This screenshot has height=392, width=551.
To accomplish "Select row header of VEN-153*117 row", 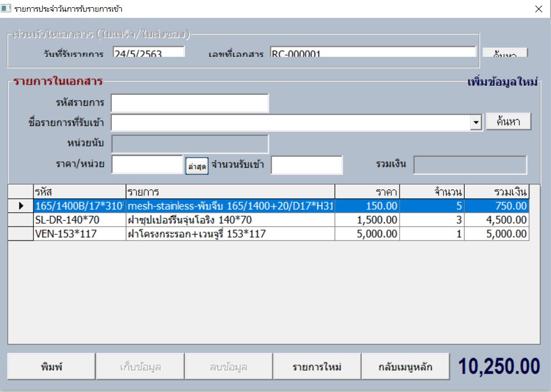I will pos(21,234).
